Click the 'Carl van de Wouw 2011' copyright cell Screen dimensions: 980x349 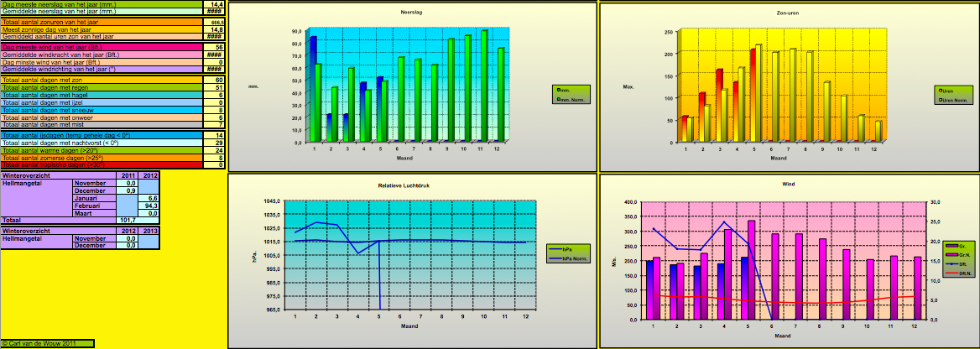point(48,343)
